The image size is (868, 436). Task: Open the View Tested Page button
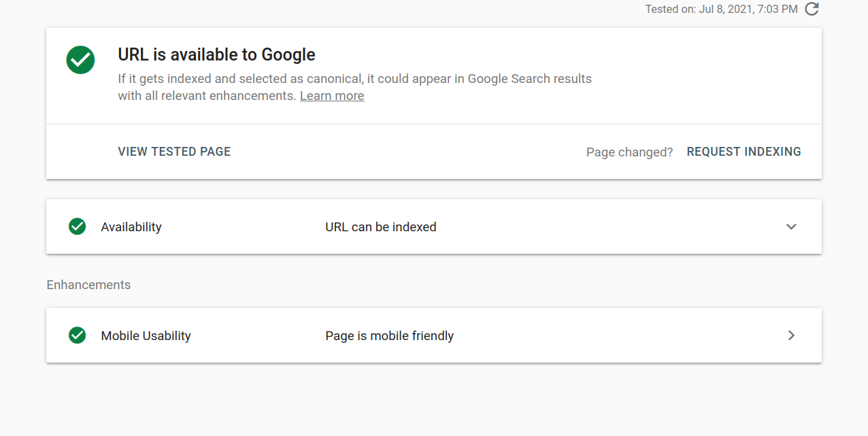tap(174, 152)
